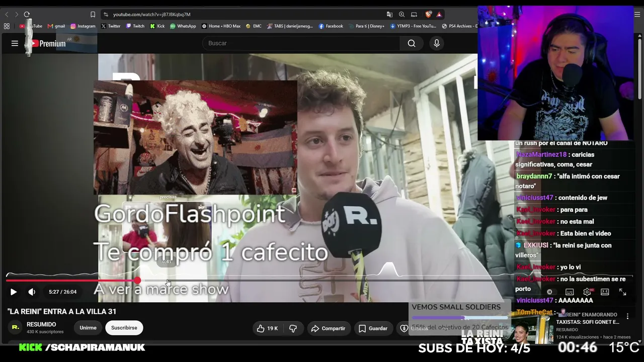Click the Compartir share button
The width and height of the screenshot is (644, 362).
pos(328,328)
